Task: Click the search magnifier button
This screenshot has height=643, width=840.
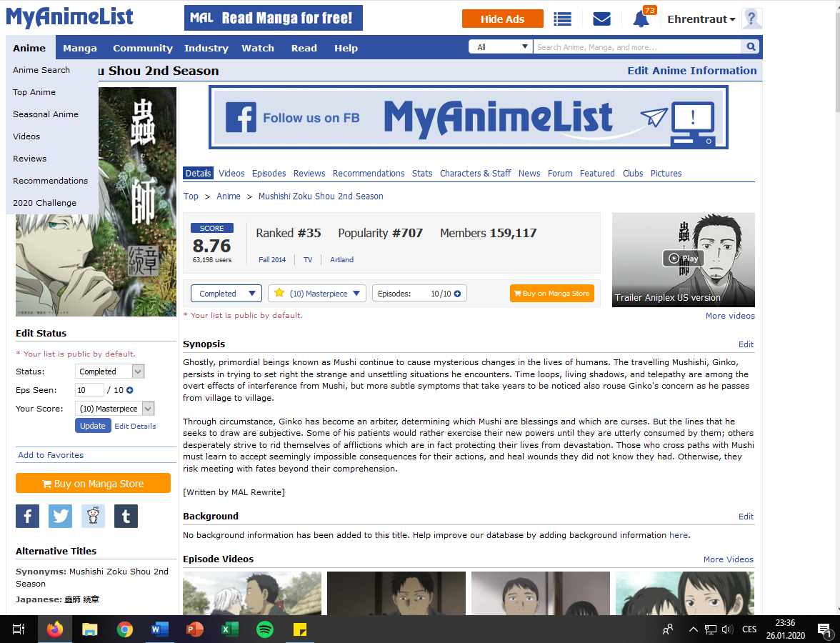Action: tap(751, 46)
